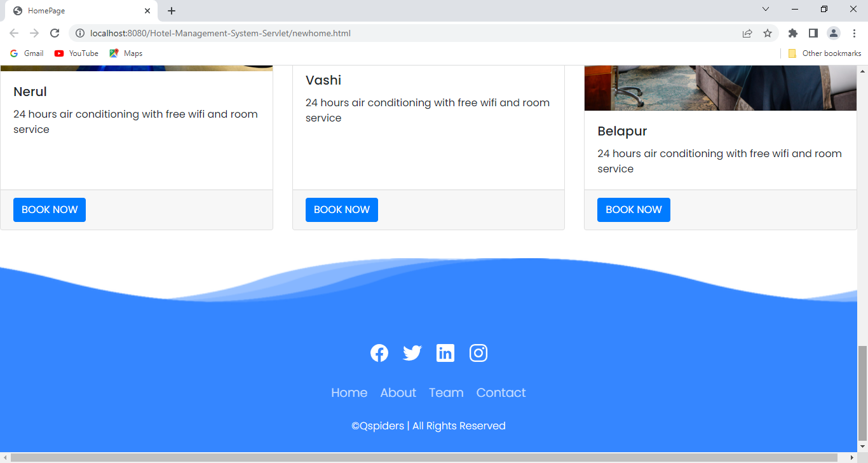Go to Team footer link

point(446,392)
